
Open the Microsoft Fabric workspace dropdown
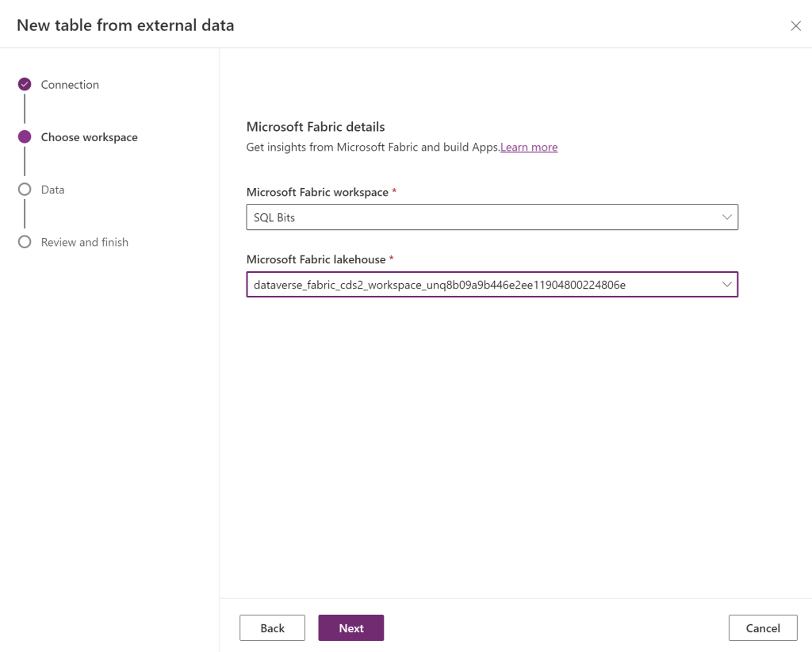point(492,217)
